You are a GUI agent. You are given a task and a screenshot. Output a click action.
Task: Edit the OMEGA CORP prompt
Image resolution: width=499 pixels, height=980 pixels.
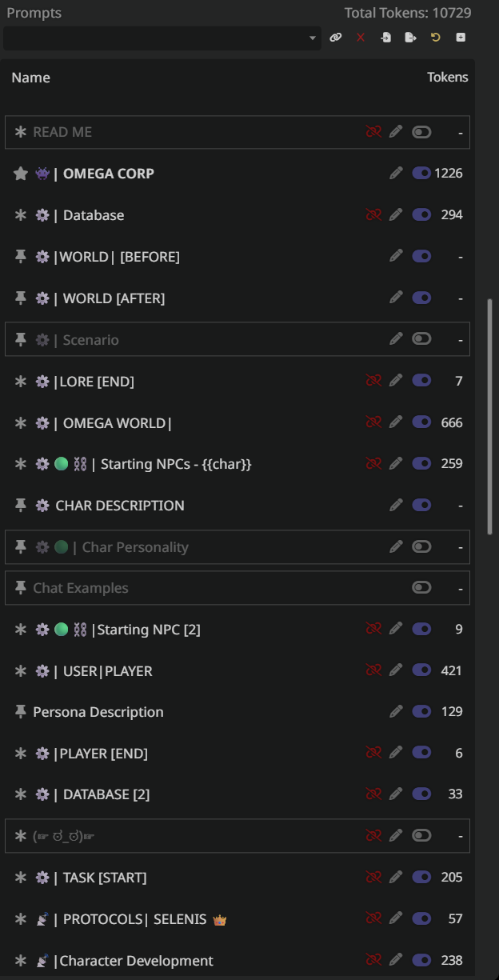click(396, 173)
